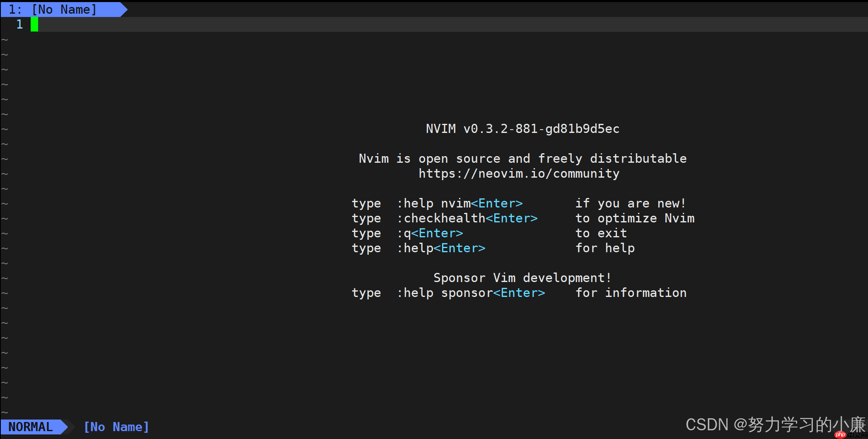Click the 'if you are new!' text
868x439 pixels.
point(630,203)
